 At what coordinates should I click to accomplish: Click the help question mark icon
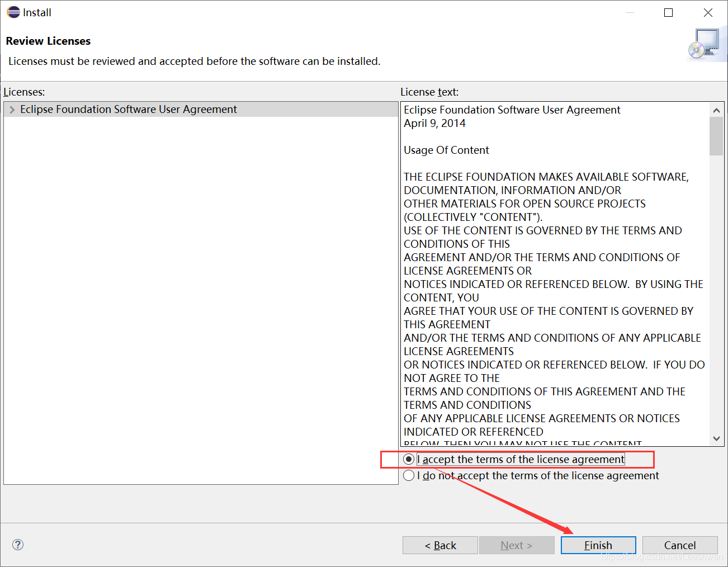18,545
